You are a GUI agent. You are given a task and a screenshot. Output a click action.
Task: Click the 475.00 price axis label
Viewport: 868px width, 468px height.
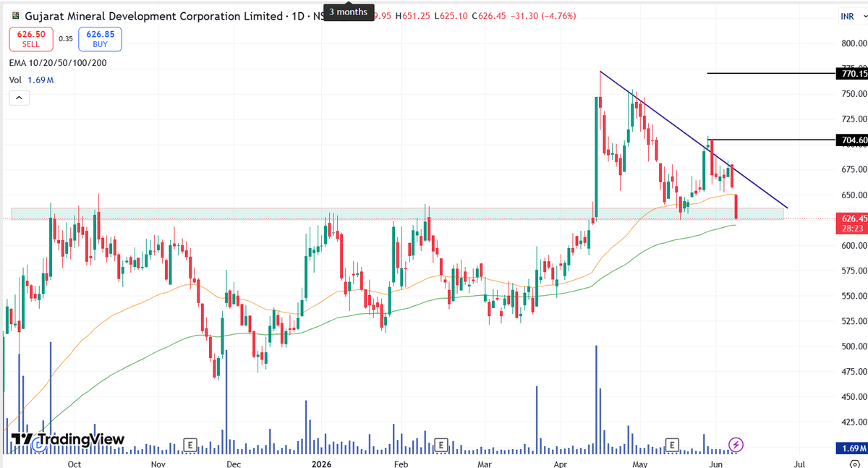[854, 372]
